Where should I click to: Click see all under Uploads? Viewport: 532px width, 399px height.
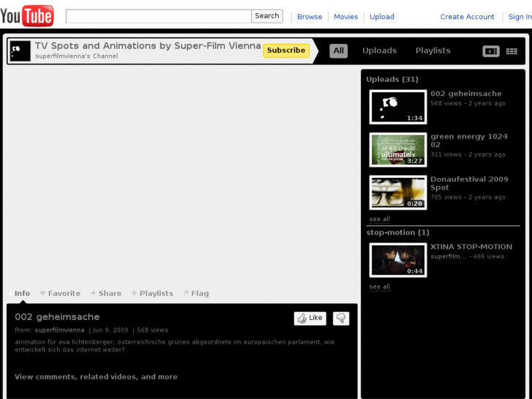[x=379, y=219]
